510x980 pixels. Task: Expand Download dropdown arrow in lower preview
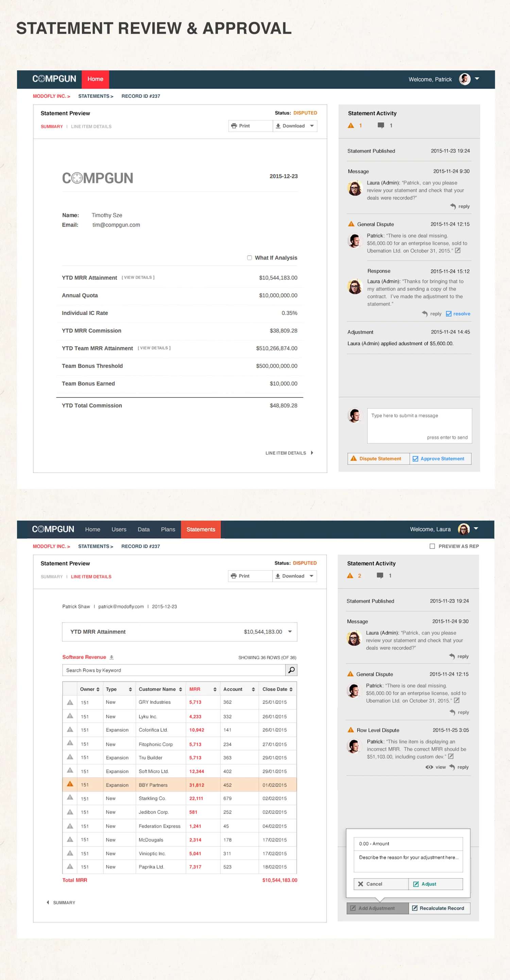(311, 576)
